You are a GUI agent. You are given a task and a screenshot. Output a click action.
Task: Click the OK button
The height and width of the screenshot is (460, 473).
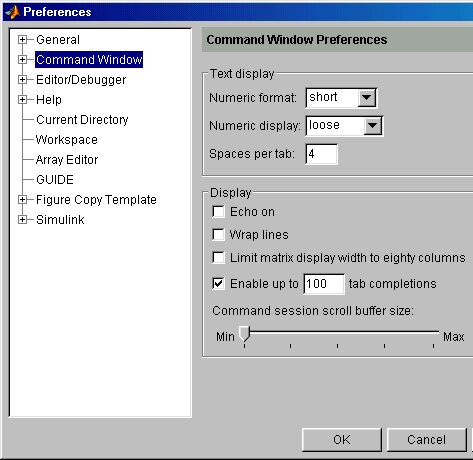pyautogui.click(x=342, y=440)
